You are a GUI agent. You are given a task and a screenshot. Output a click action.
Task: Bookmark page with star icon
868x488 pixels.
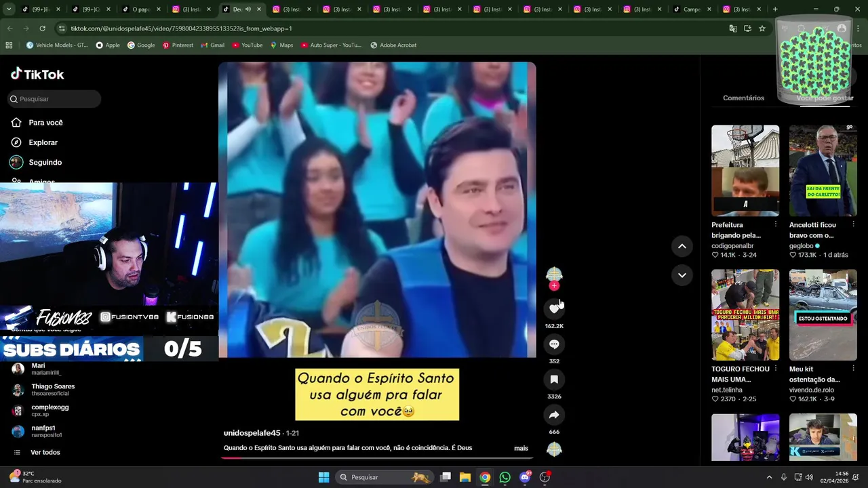pos(762,28)
